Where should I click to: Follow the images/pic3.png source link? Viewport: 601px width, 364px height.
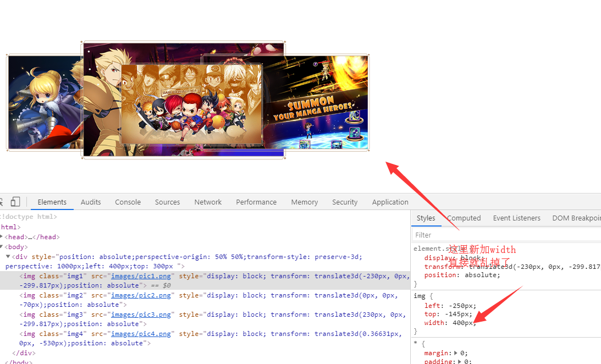click(x=141, y=314)
